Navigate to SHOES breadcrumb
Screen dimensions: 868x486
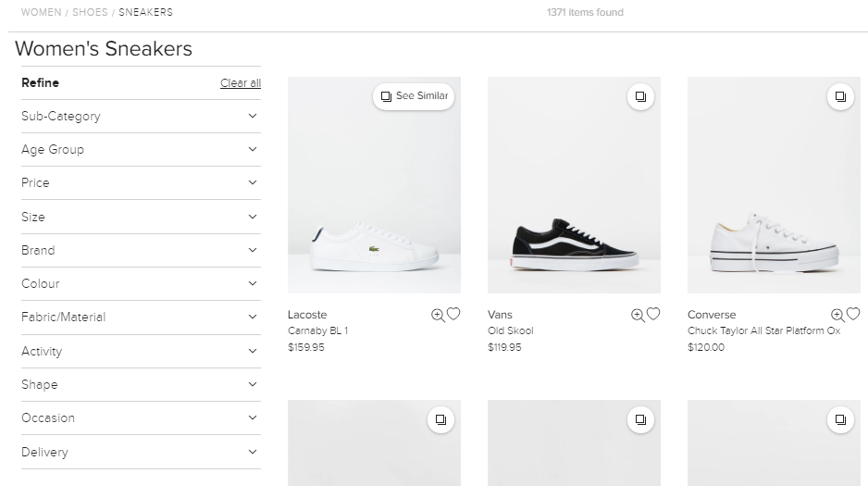90,12
